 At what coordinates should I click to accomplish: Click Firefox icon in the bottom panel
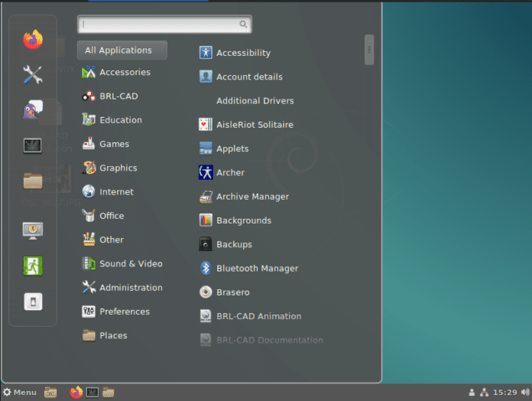click(x=76, y=392)
